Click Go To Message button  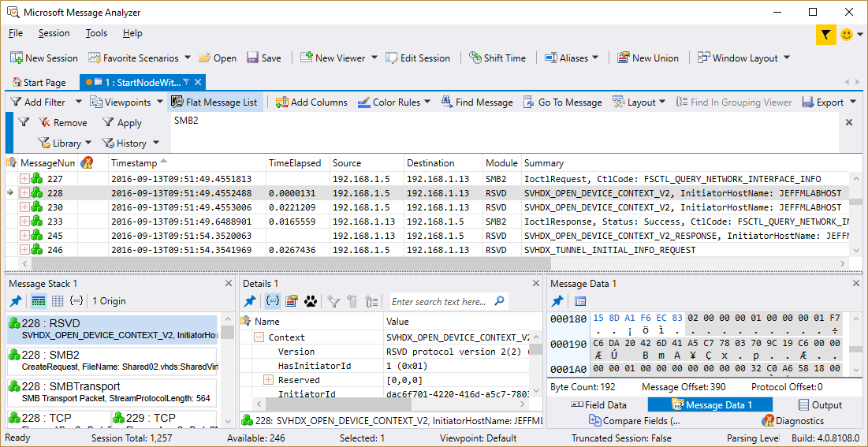tap(562, 102)
